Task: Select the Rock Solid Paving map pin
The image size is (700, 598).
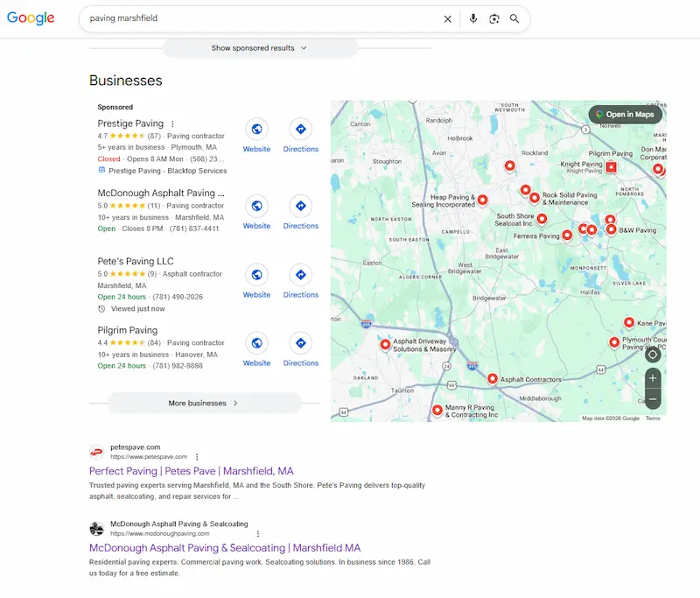Action: [535, 197]
